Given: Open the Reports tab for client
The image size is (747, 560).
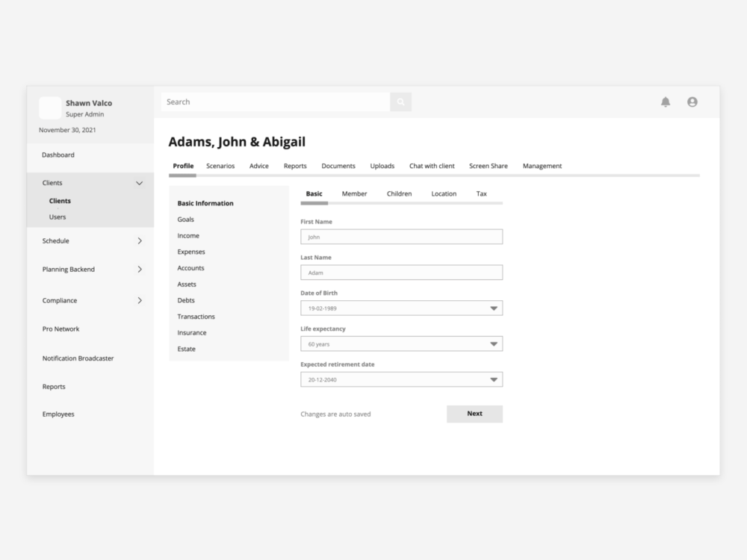Looking at the screenshot, I should click(295, 166).
